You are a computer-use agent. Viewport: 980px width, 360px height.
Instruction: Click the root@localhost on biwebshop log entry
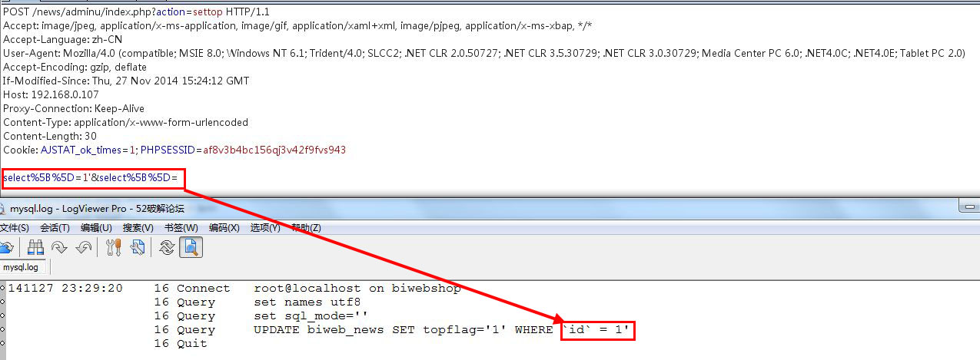357,289
